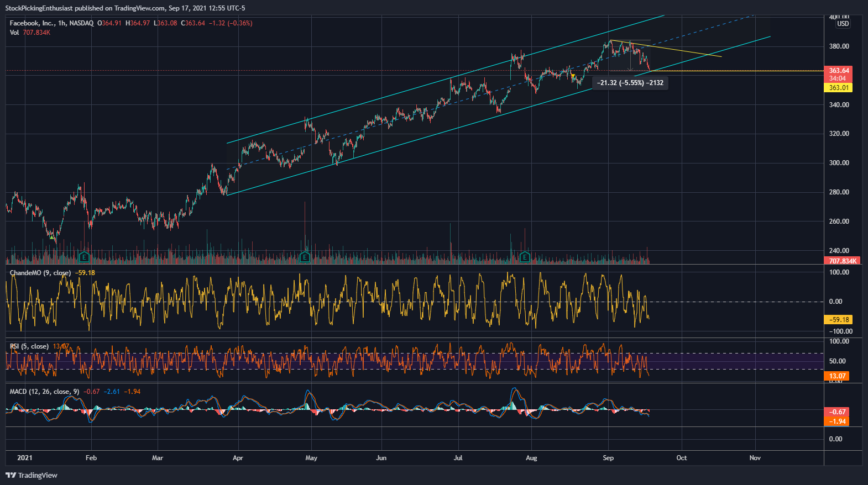Click the MACD legend value −2.61
868x485 pixels.
112,392
